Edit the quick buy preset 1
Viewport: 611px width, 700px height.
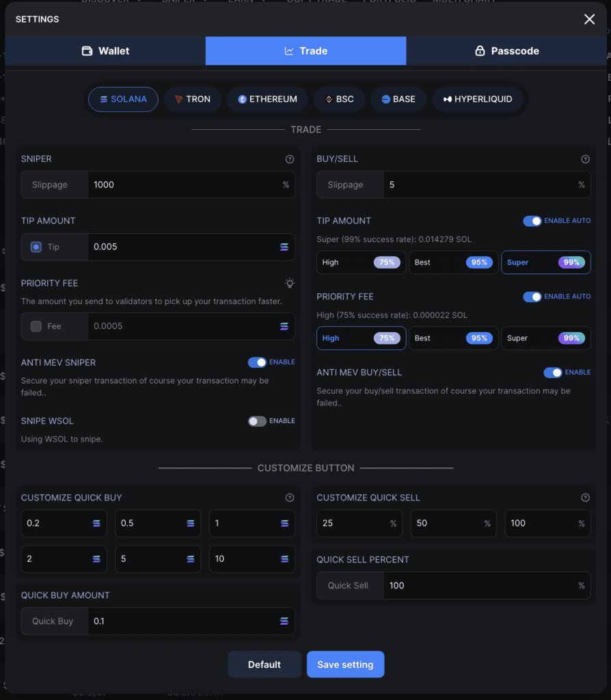252,523
